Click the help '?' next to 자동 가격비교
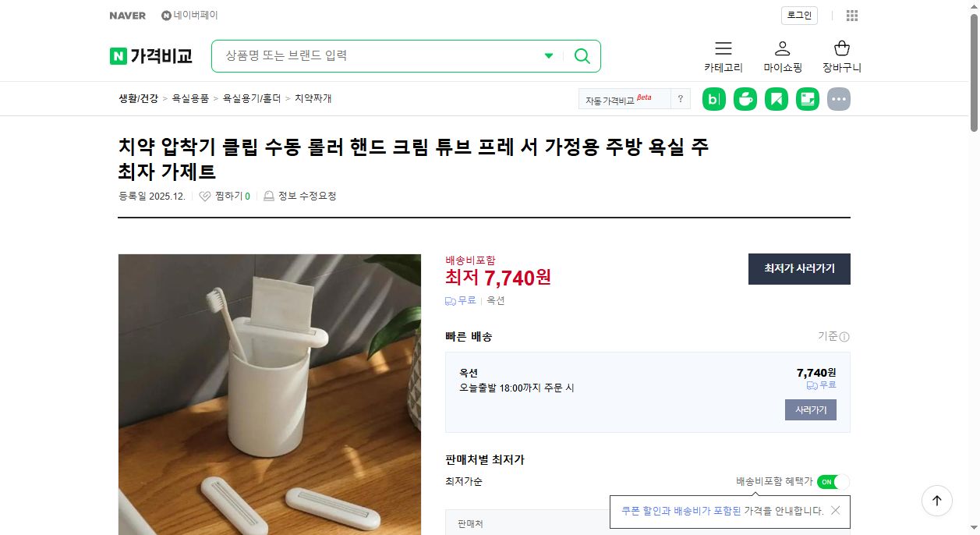Screen dimensions: 980x535 pyautogui.click(x=681, y=99)
